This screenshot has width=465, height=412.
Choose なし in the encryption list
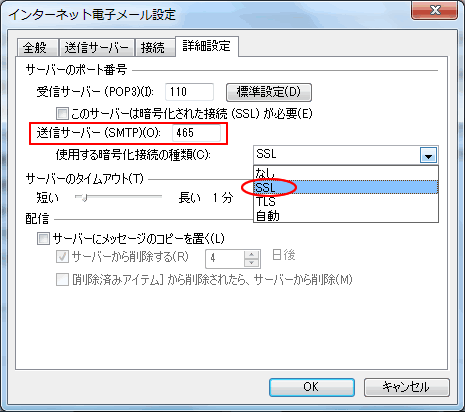pos(346,173)
